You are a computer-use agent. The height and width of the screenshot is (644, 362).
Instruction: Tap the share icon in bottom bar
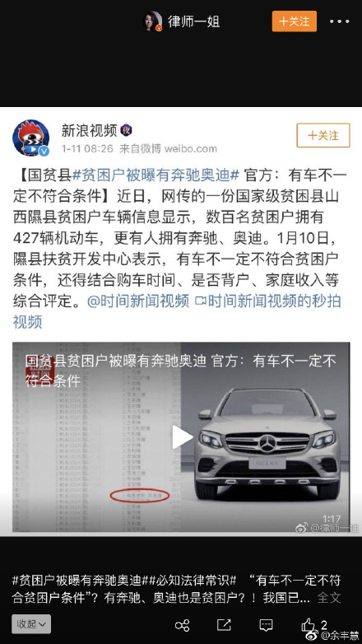point(182,625)
